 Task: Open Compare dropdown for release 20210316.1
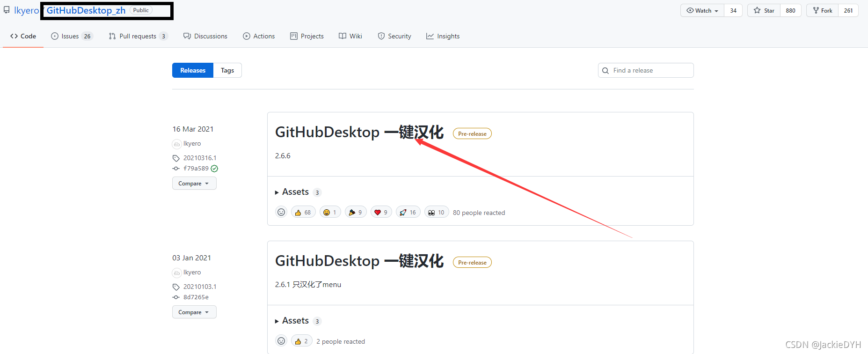[194, 184]
